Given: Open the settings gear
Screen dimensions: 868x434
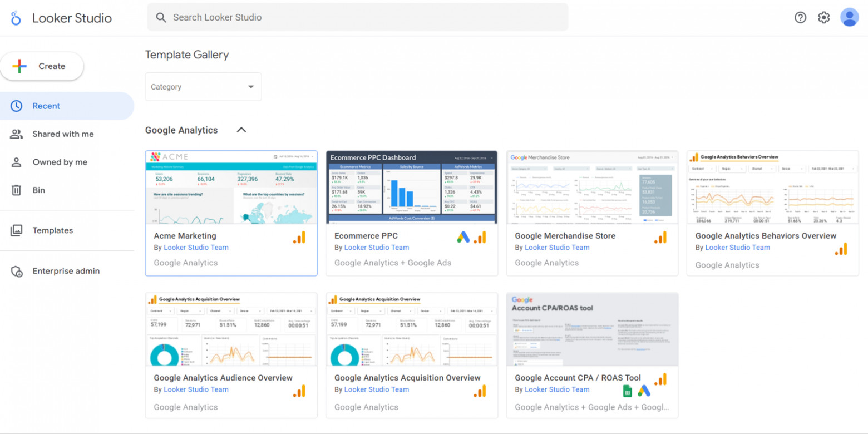Looking at the screenshot, I should [x=823, y=17].
